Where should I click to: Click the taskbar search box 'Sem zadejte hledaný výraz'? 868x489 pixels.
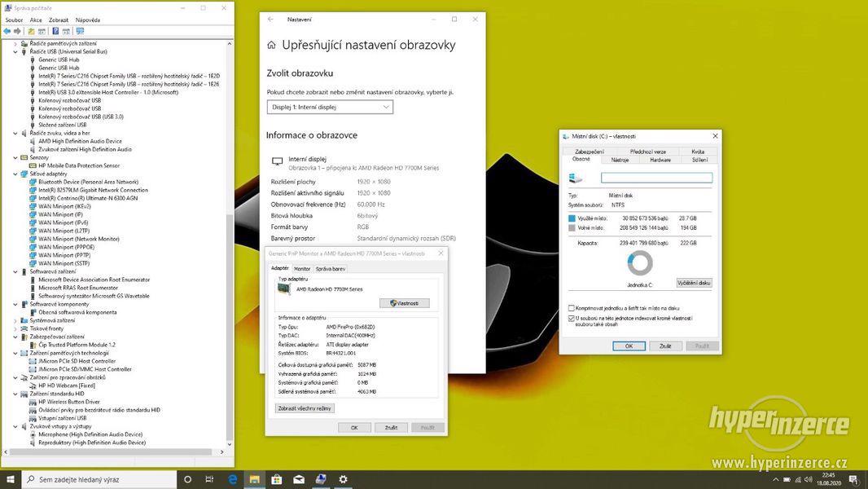[x=99, y=479]
